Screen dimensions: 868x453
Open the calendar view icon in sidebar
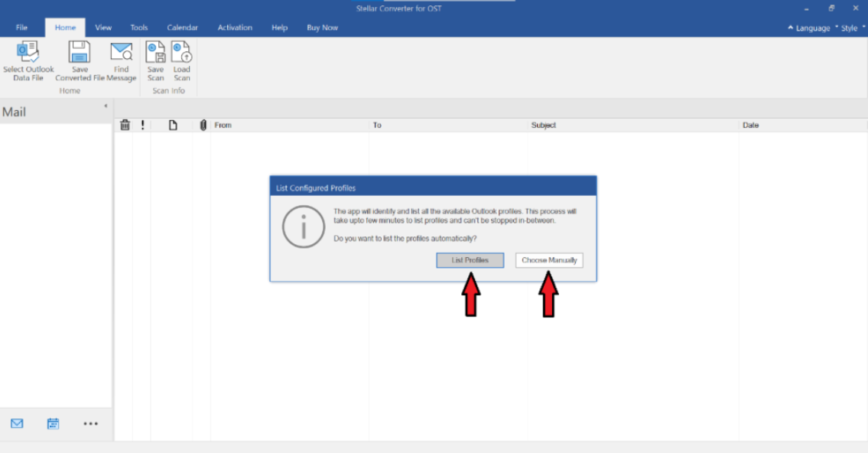pos(53,424)
